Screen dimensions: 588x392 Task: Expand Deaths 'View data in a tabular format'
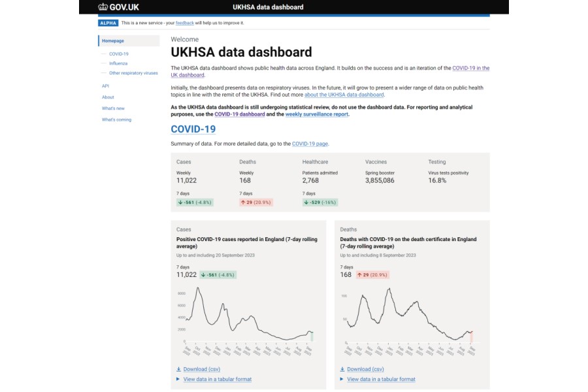[381, 379]
